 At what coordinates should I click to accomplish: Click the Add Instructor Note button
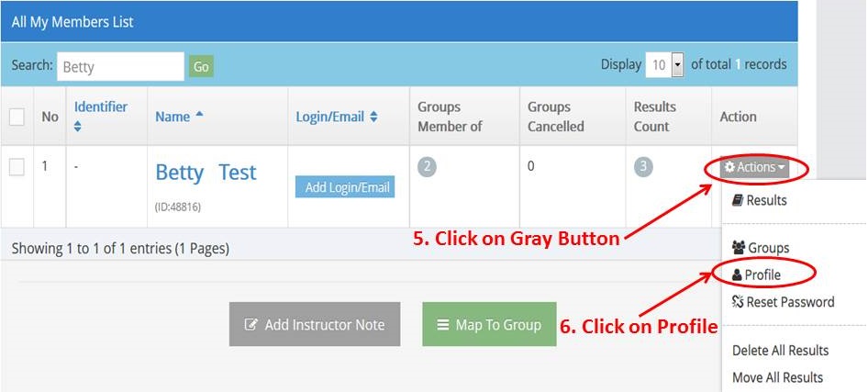(x=315, y=324)
